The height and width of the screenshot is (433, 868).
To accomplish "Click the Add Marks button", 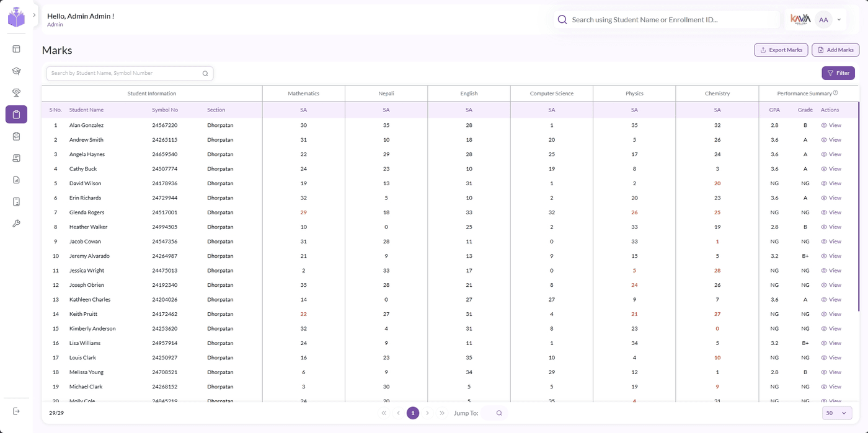I will [835, 50].
